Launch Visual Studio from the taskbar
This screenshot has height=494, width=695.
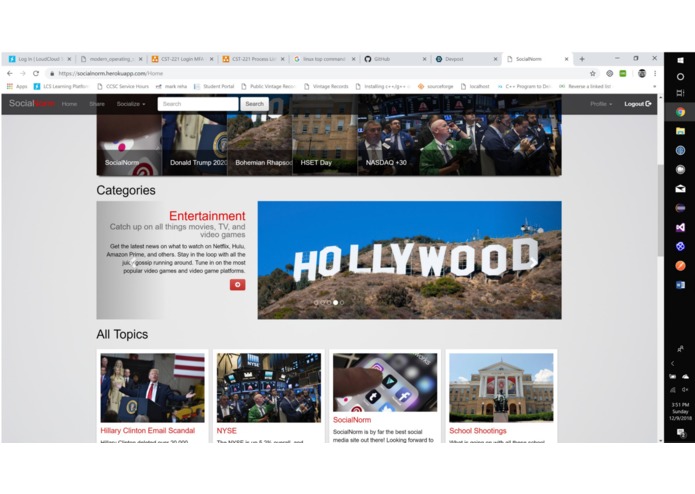680,227
